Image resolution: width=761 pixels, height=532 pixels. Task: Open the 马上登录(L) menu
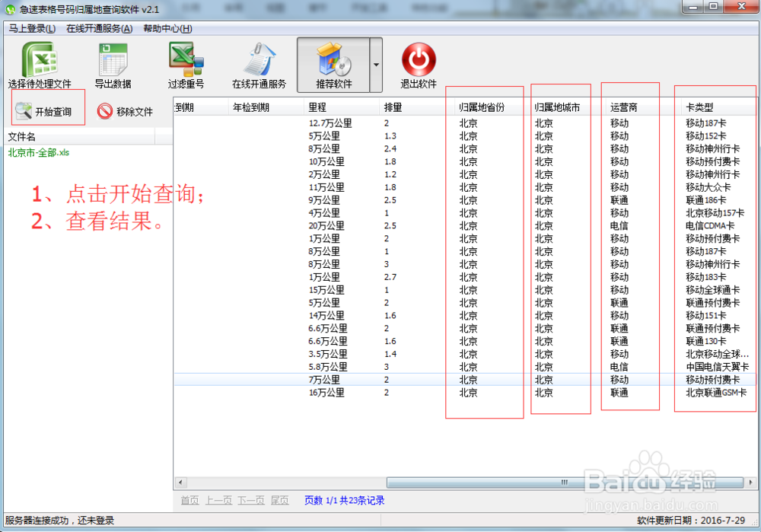(x=32, y=29)
